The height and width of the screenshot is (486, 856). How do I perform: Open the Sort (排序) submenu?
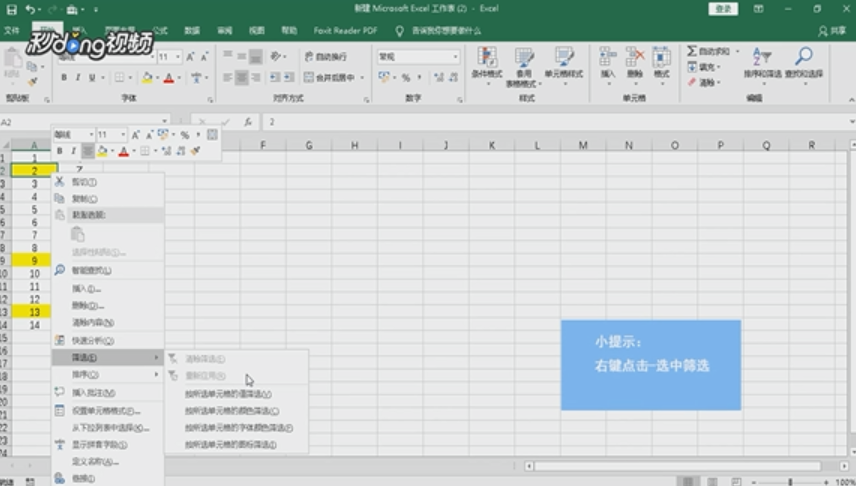108,375
